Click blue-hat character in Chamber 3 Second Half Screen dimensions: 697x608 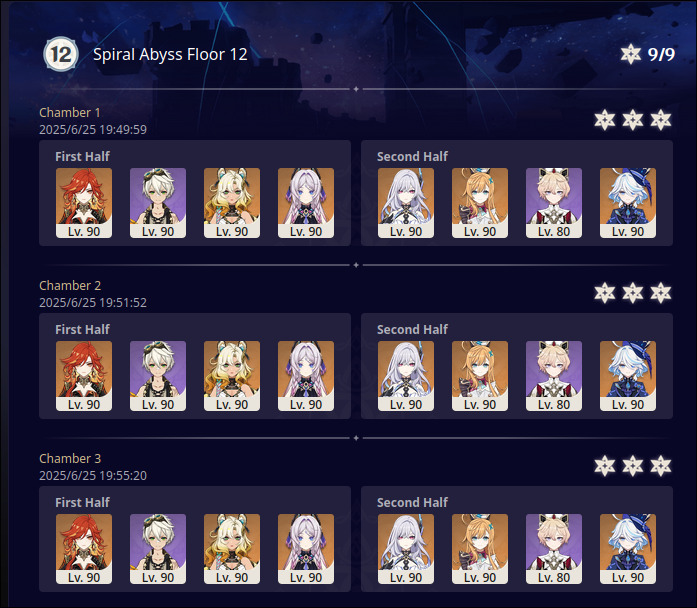pos(628,548)
